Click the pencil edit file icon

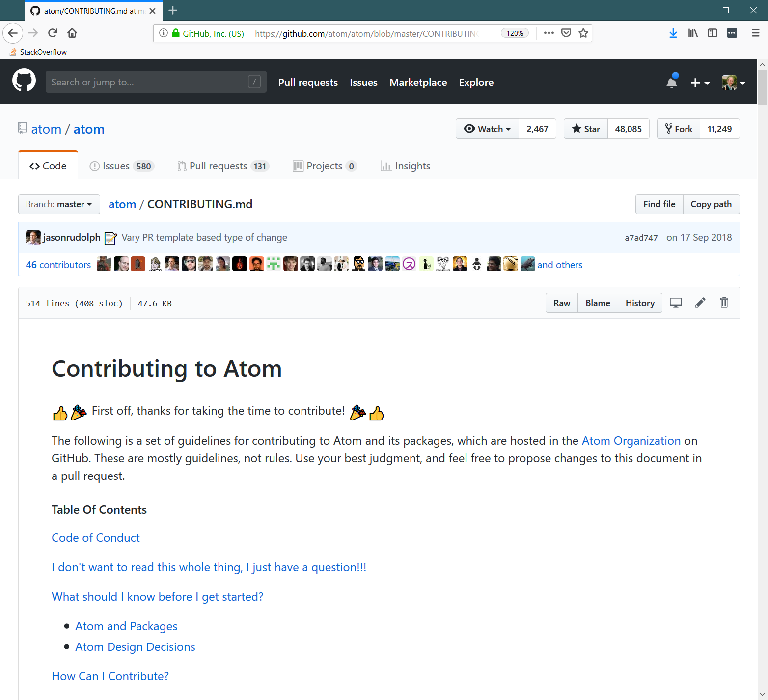coord(700,303)
